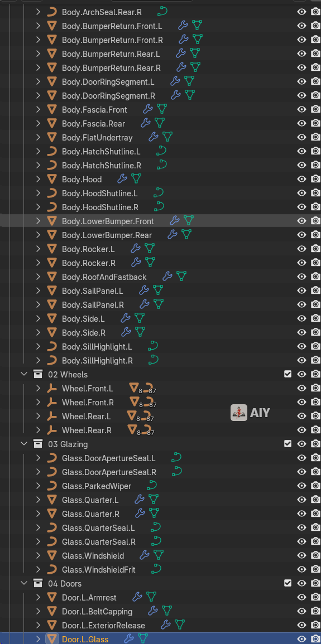The height and width of the screenshot is (644, 321).
Task: Select Glass.QuarterSeal.L in the list
Action: 98,528
